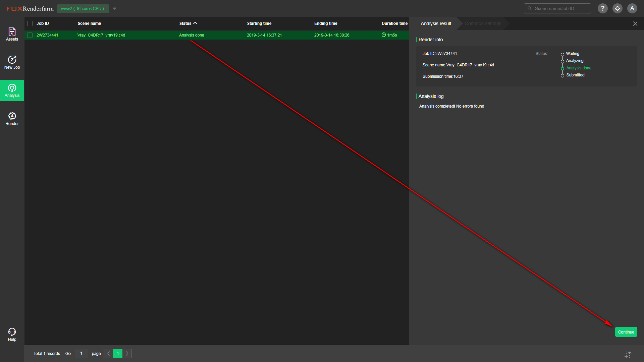644x362 pixels.
Task: Close the Analysis result panel
Action: 635,23
